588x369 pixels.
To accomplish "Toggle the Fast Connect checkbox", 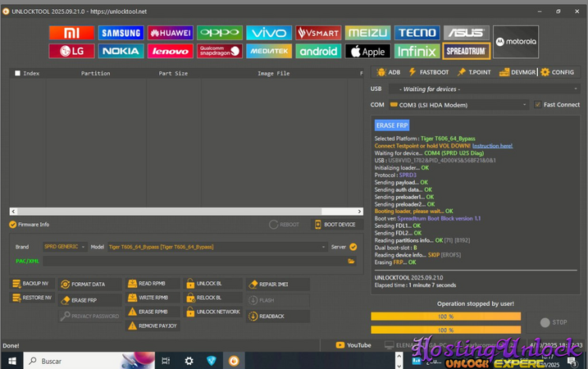I will 537,105.
